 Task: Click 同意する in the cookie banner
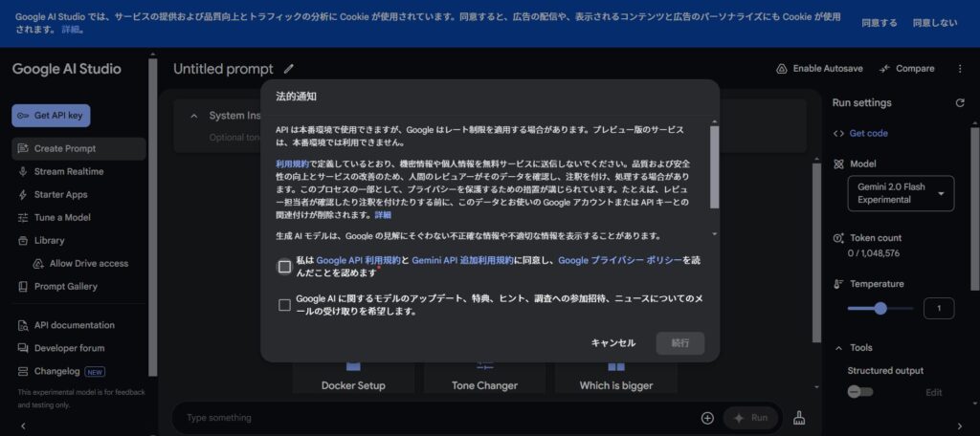pyautogui.click(x=880, y=23)
